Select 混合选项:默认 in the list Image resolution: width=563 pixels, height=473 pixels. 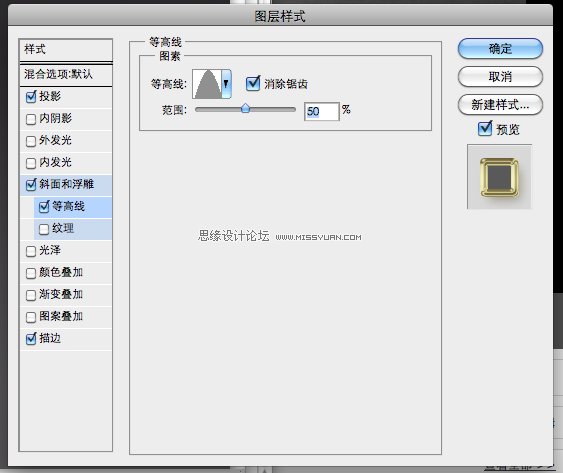click(x=66, y=75)
